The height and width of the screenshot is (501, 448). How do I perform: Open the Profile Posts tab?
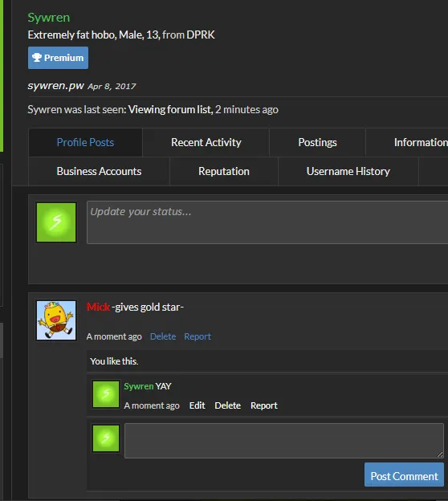point(85,142)
